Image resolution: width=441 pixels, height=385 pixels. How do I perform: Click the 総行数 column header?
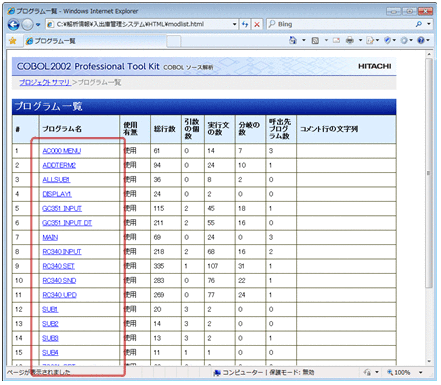pos(165,129)
